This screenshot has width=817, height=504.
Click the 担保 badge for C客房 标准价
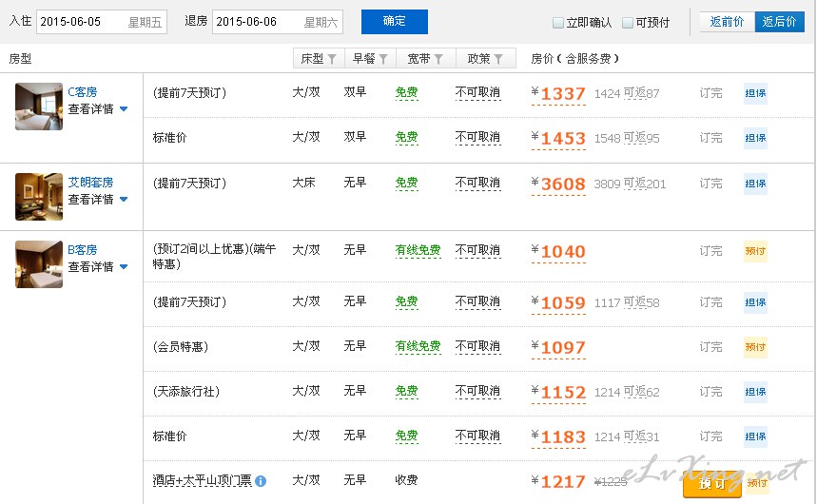755,138
